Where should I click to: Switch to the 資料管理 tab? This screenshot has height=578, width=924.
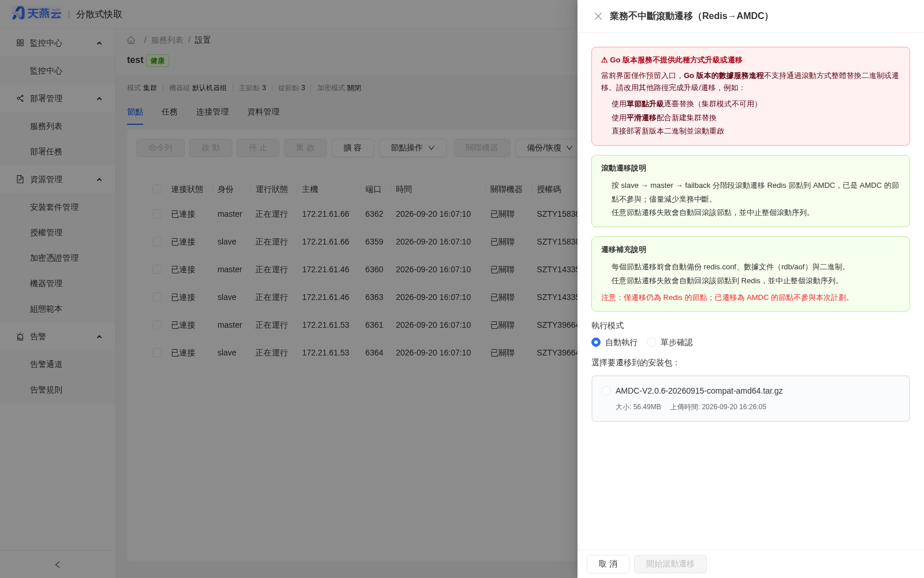pos(263,112)
